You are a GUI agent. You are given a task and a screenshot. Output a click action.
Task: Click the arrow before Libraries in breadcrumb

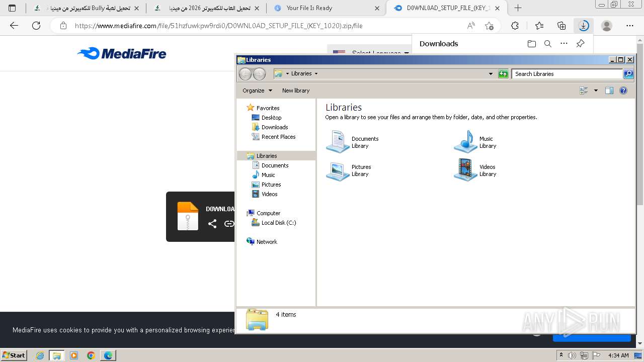tap(287, 73)
